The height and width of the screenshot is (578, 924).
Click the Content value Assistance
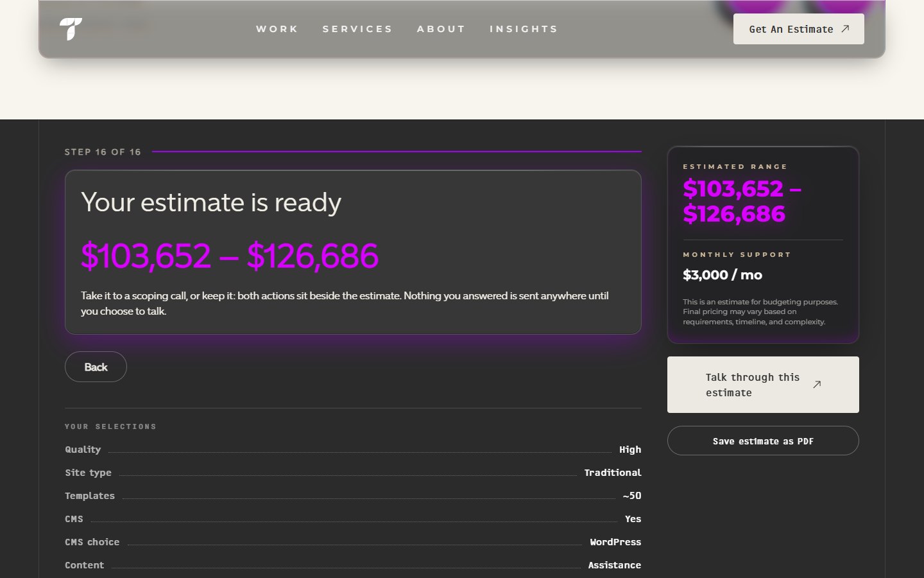point(615,565)
